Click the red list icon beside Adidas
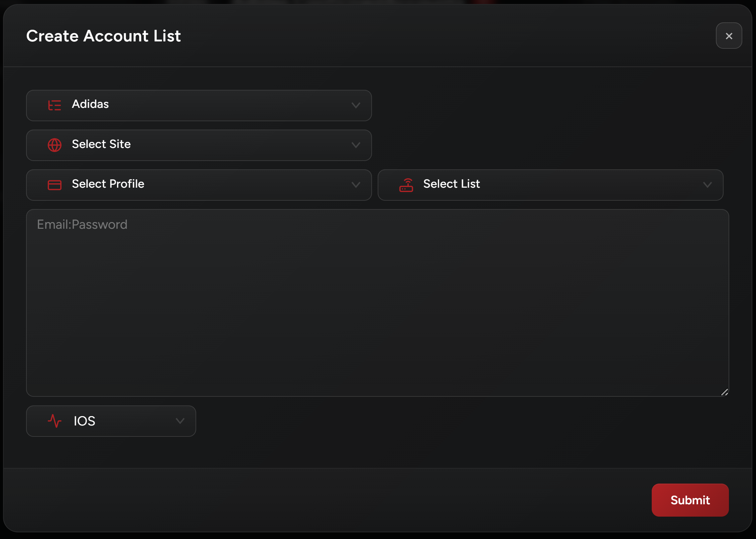The width and height of the screenshot is (756, 539). (54, 105)
